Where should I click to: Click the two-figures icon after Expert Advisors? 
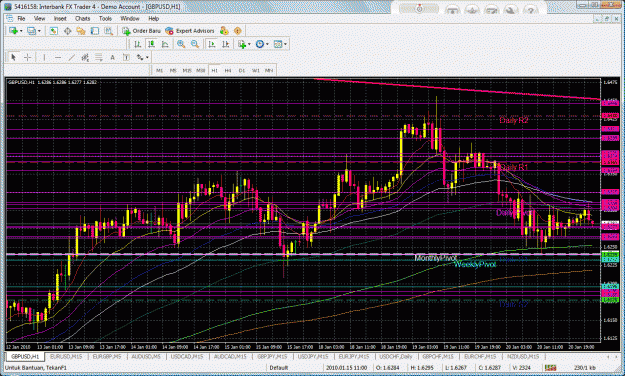(224, 31)
